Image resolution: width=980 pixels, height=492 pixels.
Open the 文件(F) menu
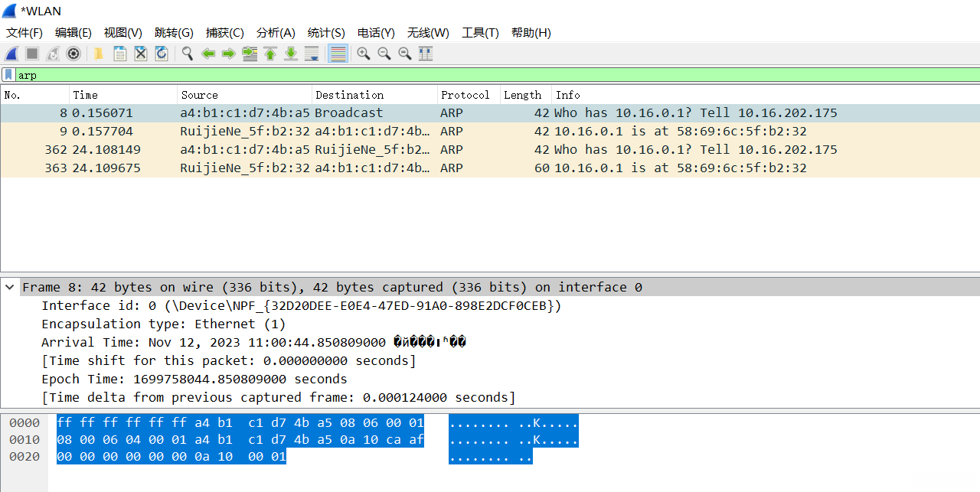tap(24, 33)
